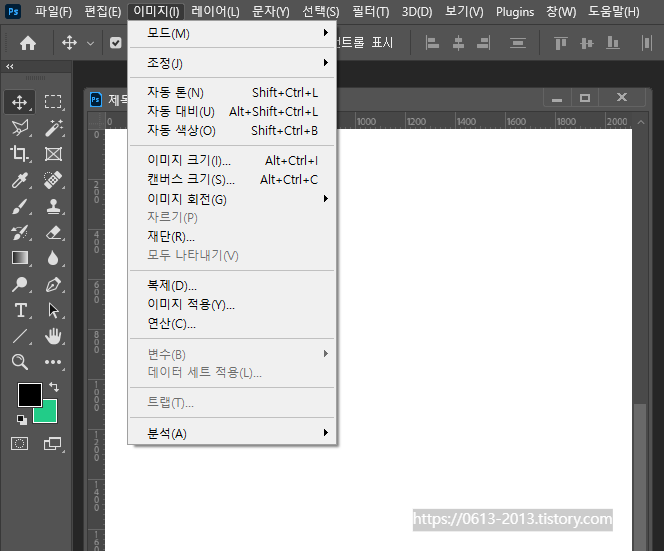Select the Pen tool
This screenshot has width=664, height=551.
pos(53,284)
